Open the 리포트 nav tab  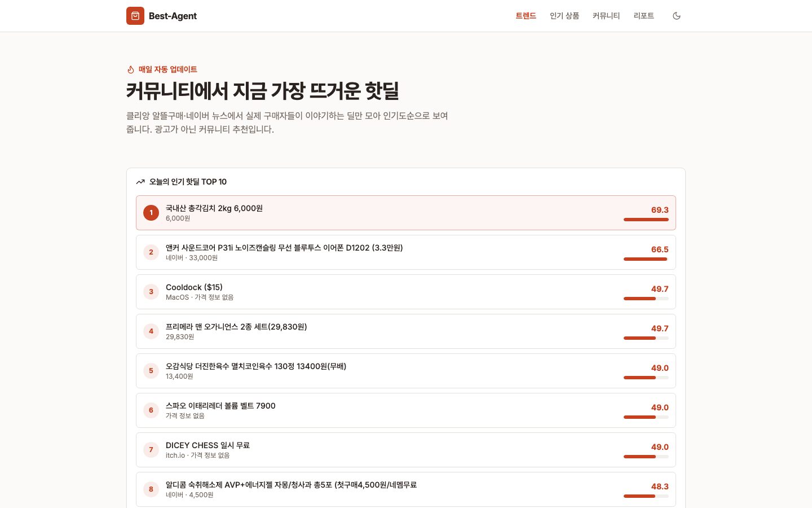[x=643, y=16]
